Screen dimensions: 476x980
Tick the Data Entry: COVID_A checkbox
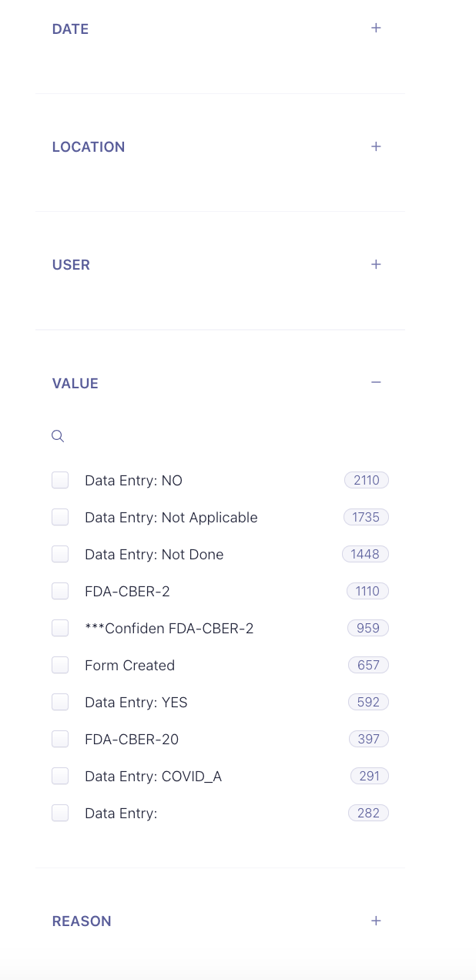coord(60,776)
